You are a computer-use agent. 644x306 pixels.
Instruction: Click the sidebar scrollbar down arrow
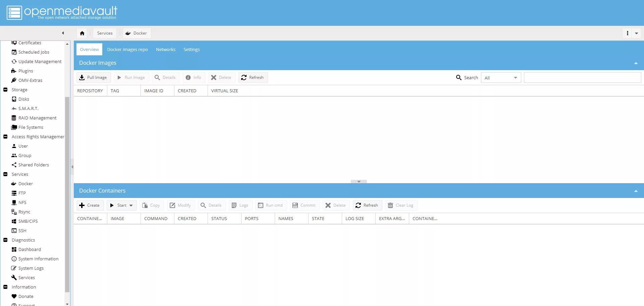pyautogui.click(x=67, y=304)
